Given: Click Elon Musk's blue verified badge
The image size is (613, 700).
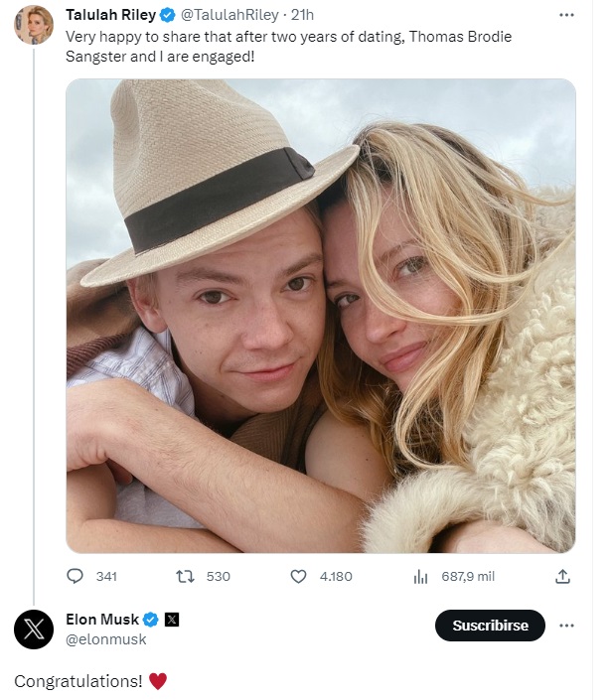Looking at the screenshot, I should tap(151, 621).
